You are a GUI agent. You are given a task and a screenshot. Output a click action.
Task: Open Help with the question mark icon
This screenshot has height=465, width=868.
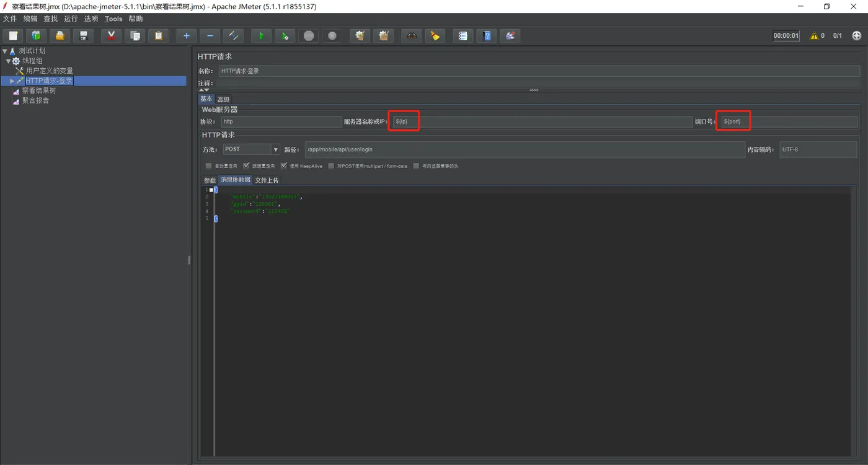[x=486, y=36]
